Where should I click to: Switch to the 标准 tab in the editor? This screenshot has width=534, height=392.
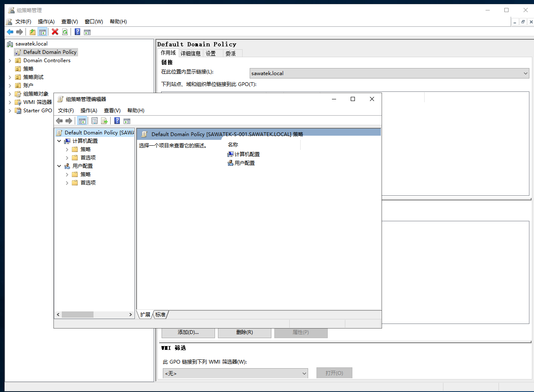[160, 315]
